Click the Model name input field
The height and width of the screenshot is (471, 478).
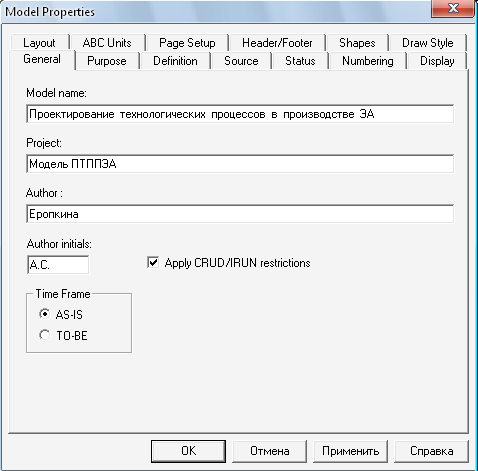[x=240, y=114]
